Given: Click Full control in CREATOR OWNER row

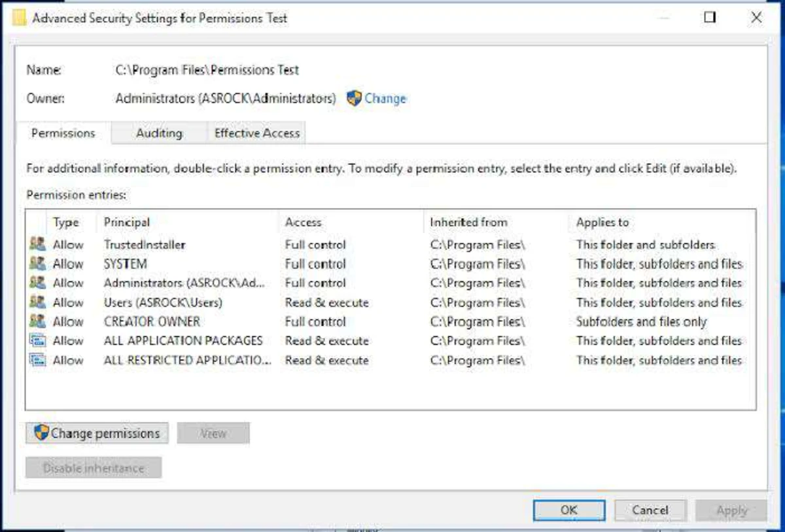Looking at the screenshot, I should pos(315,322).
